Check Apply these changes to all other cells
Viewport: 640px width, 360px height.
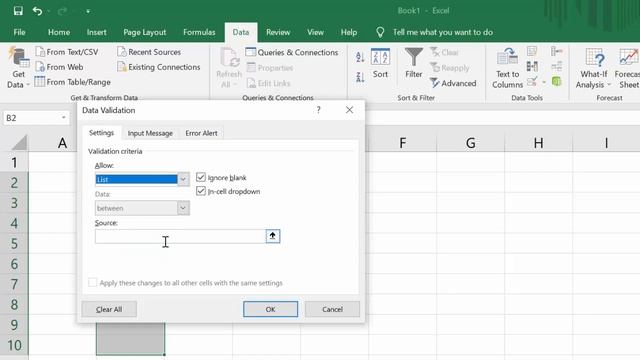[x=93, y=282]
